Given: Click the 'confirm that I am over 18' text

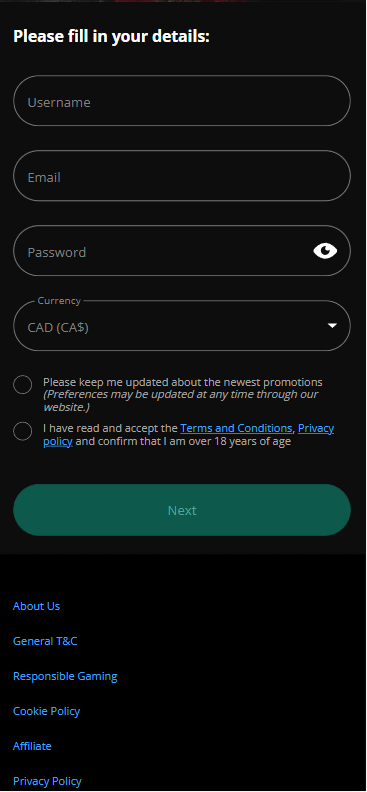Looking at the screenshot, I should coord(184,441).
